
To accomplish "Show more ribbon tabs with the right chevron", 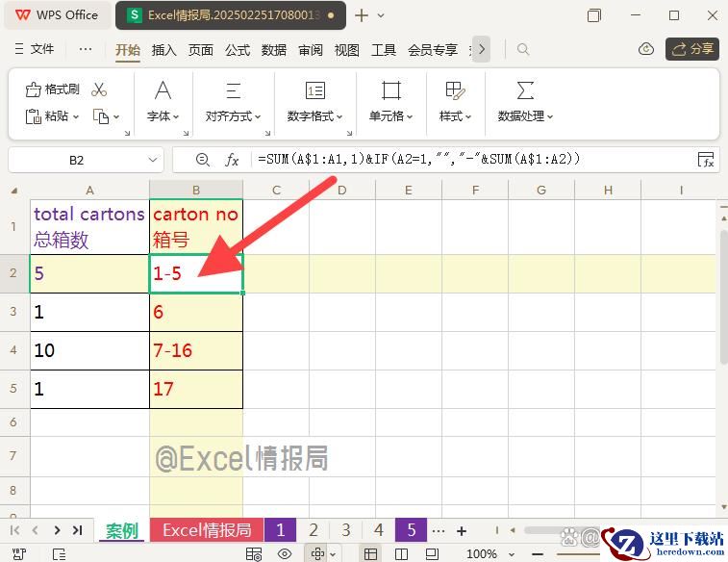I will [x=482, y=49].
